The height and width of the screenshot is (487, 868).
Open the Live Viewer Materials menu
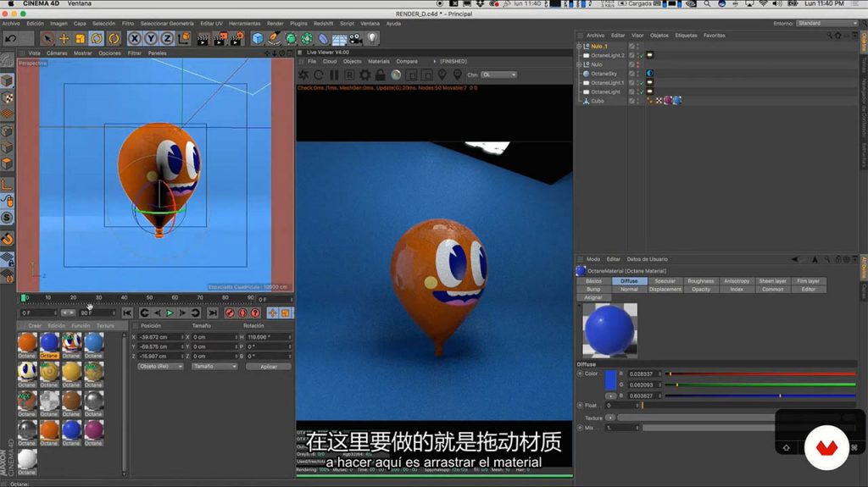[x=379, y=62]
